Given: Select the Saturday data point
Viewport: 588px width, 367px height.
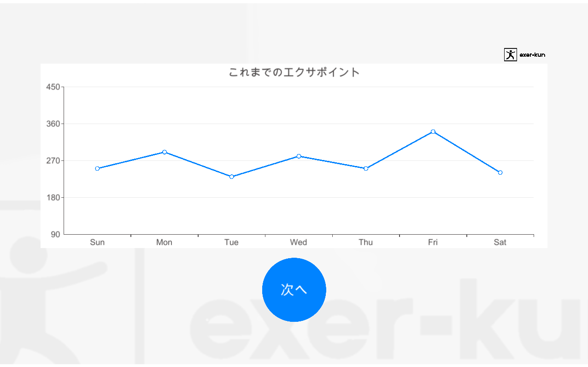Looking at the screenshot, I should tap(500, 172).
